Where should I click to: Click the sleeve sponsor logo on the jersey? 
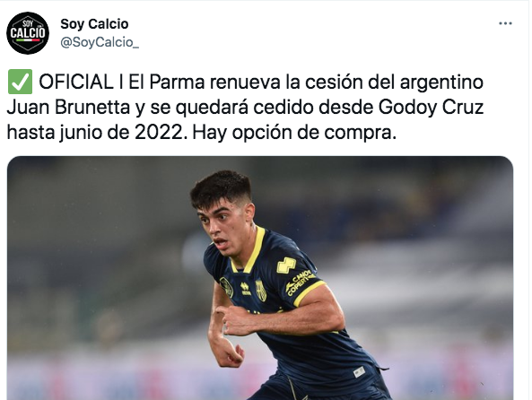(x=300, y=283)
